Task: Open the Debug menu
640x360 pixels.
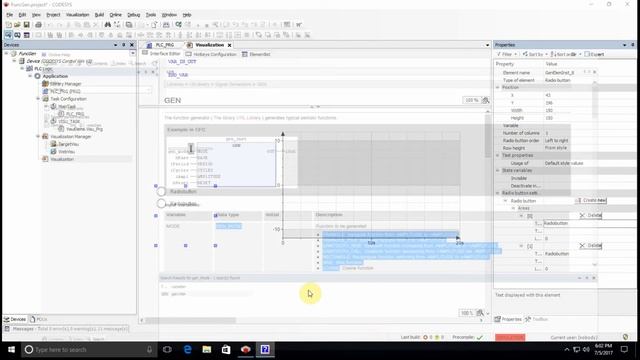Action: (x=133, y=15)
